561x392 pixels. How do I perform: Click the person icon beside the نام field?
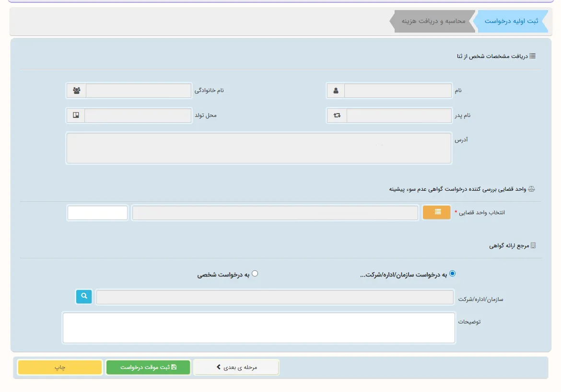tap(336, 91)
